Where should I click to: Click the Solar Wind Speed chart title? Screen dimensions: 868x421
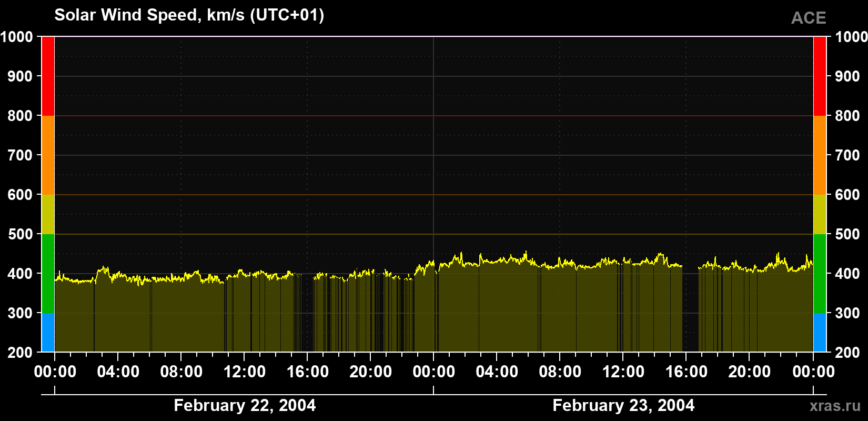pyautogui.click(x=189, y=15)
